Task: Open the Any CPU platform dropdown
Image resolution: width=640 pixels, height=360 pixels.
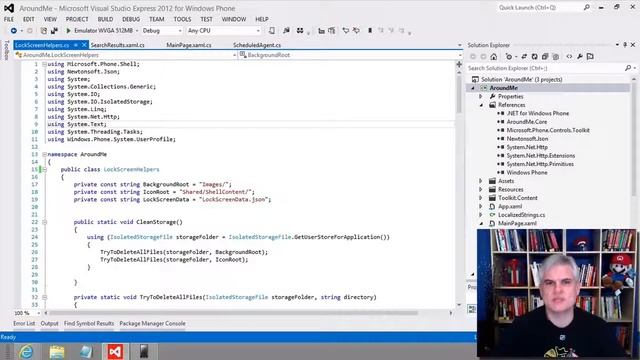Action: point(258,31)
